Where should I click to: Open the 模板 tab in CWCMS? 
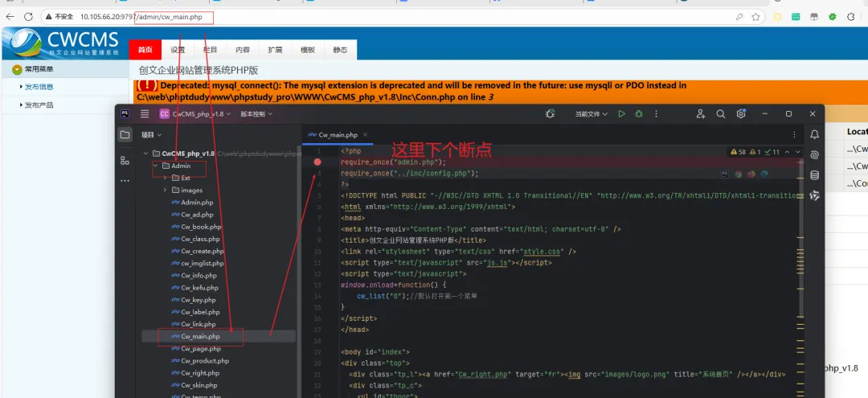308,50
